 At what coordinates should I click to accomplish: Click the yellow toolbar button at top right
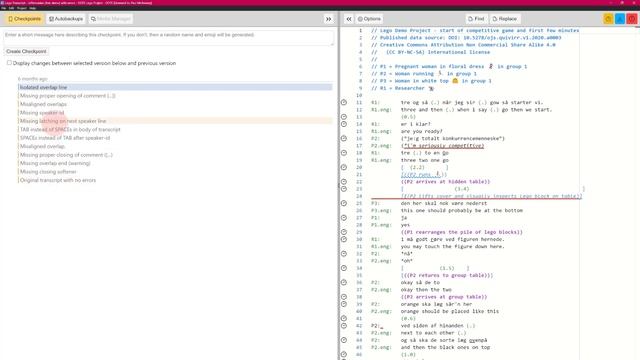(608, 19)
